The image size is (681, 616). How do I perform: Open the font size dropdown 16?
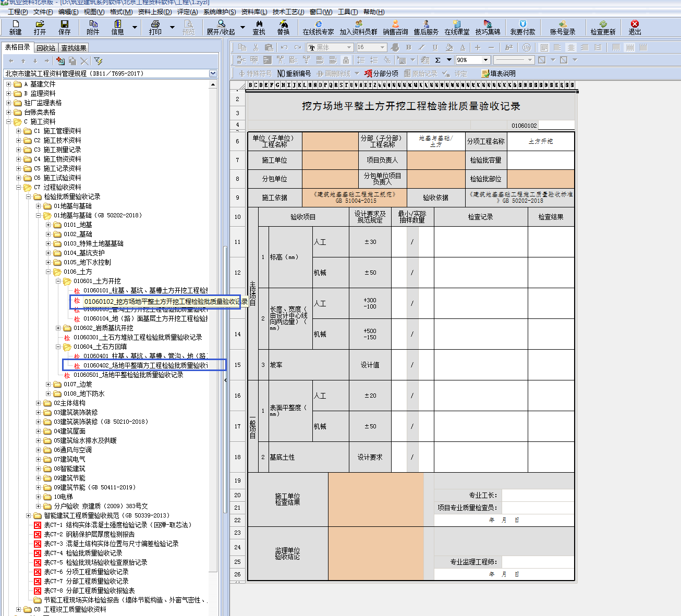point(382,47)
